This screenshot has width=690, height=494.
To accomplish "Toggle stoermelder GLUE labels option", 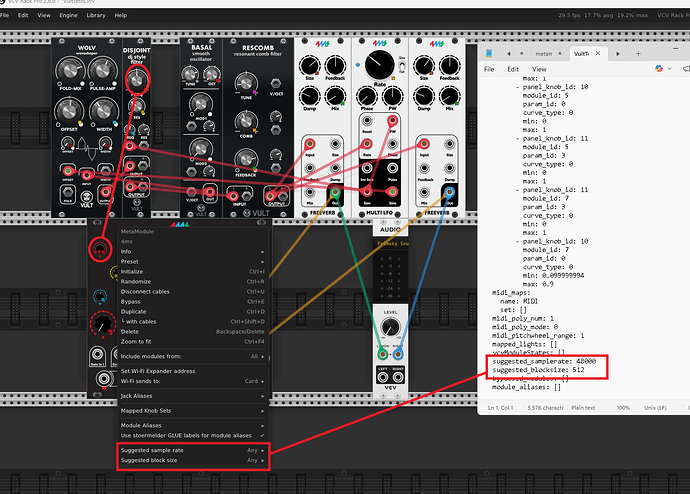I will (193, 435).
